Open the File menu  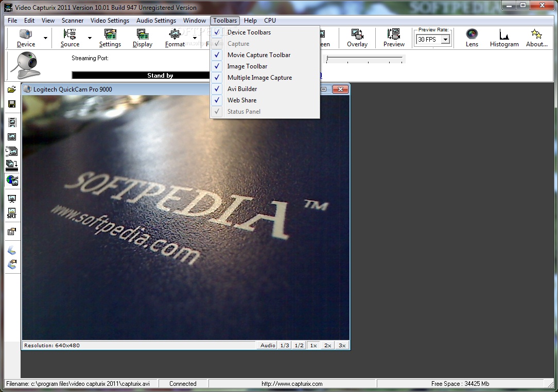click(x=12, y=20)
